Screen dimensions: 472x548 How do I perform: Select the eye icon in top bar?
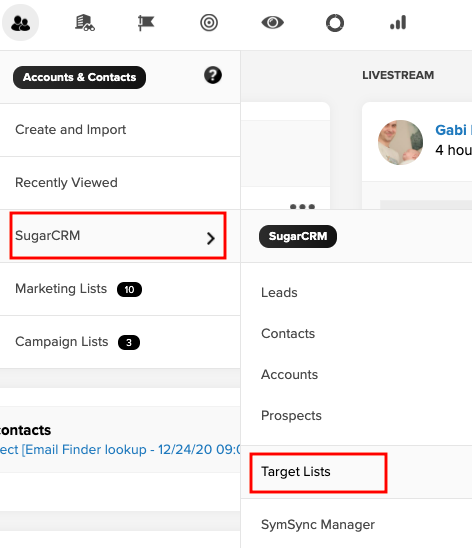[273, 23]
